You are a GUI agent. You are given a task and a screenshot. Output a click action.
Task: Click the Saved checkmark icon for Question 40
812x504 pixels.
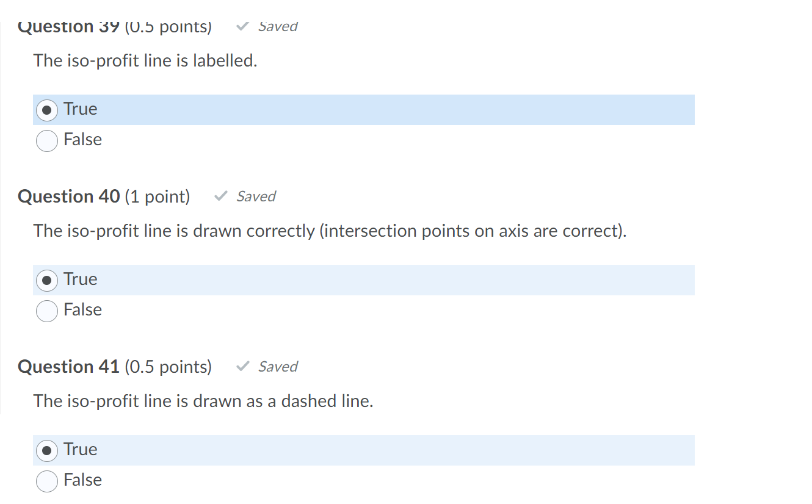coord(221,196)
